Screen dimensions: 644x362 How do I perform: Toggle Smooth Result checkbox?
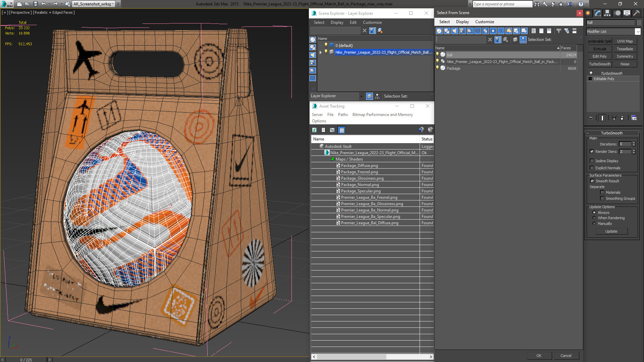point(592,181)
